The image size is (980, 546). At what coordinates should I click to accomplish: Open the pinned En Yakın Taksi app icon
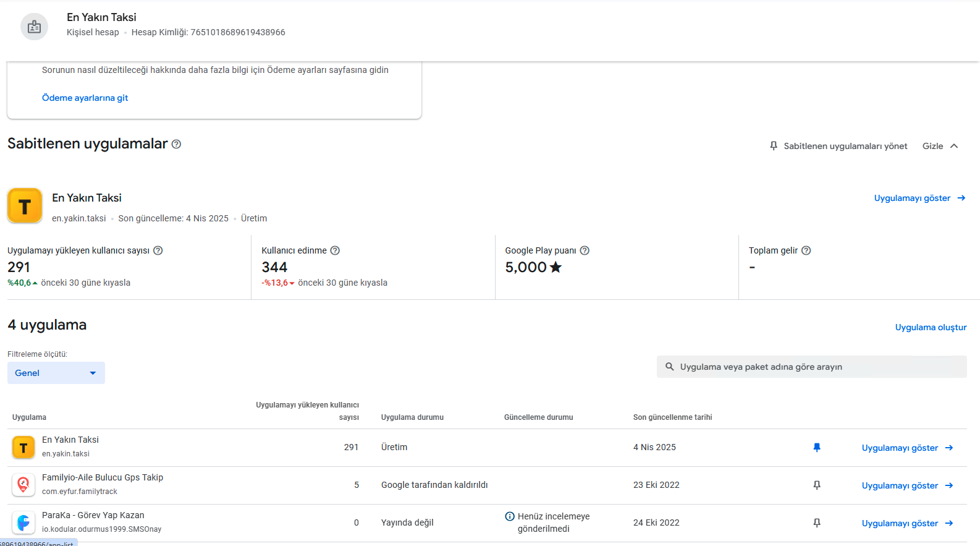pyautogui.click(x=25, y=206)
